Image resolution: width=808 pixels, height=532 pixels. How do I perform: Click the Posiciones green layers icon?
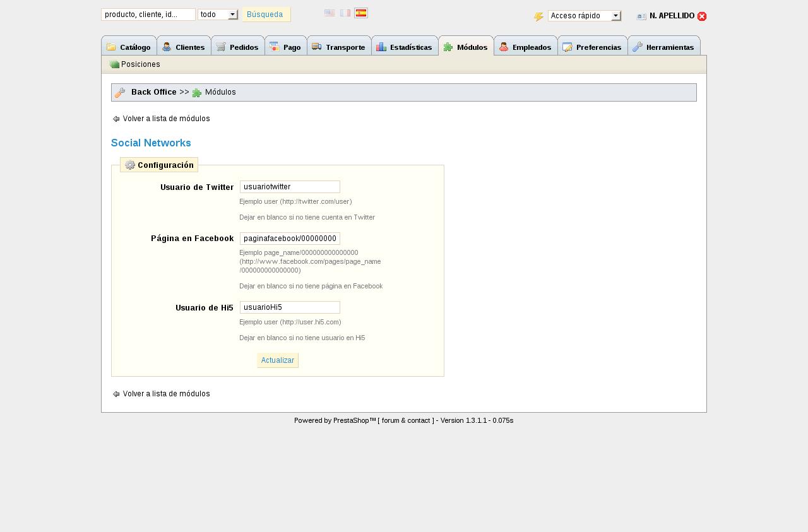tap(114, 64)
